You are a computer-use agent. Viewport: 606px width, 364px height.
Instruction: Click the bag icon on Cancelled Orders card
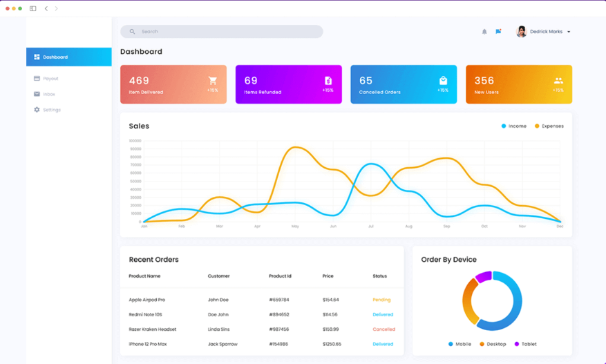click(x=443, y=81)
